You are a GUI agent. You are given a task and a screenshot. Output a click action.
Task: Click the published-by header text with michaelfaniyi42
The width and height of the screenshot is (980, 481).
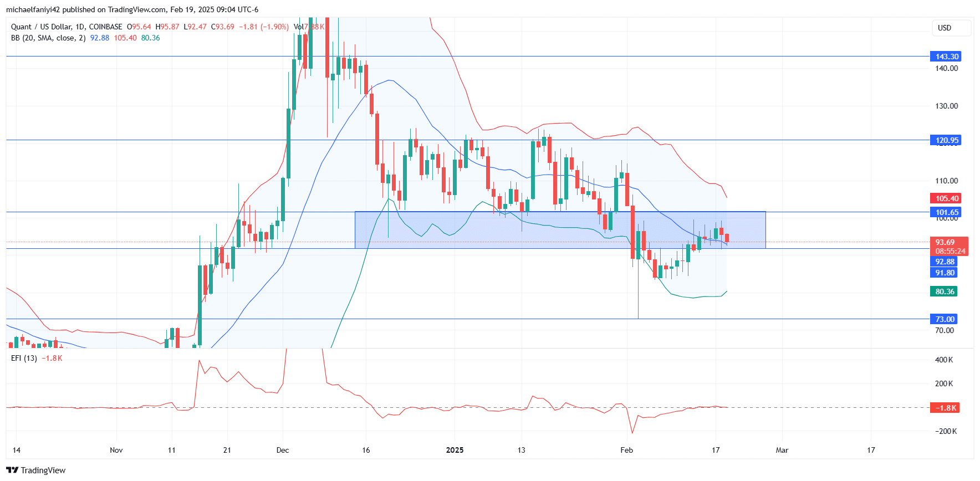[x=132, y=9]
